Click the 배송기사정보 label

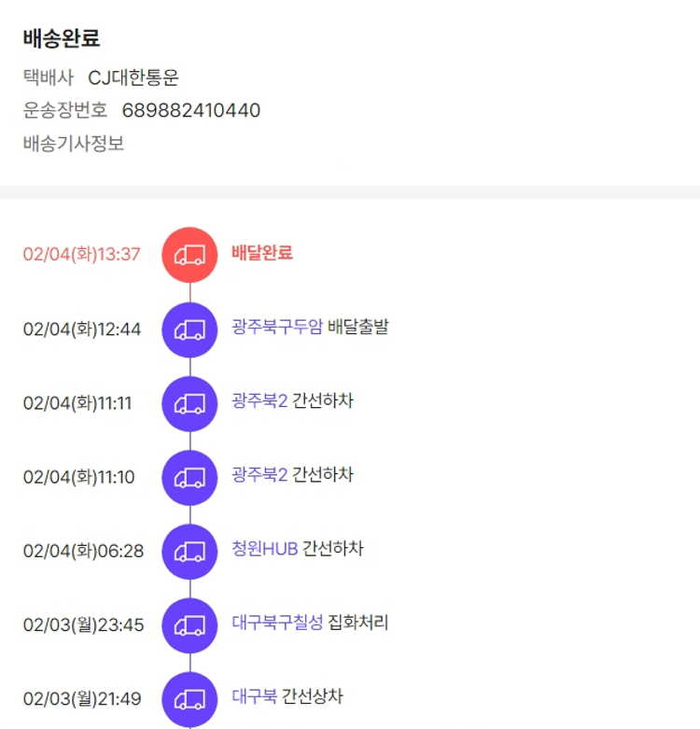click(x=74, y=144)
